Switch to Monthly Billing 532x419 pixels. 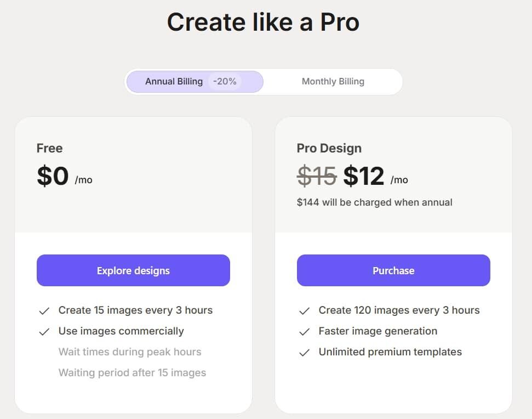coord(333,82)
